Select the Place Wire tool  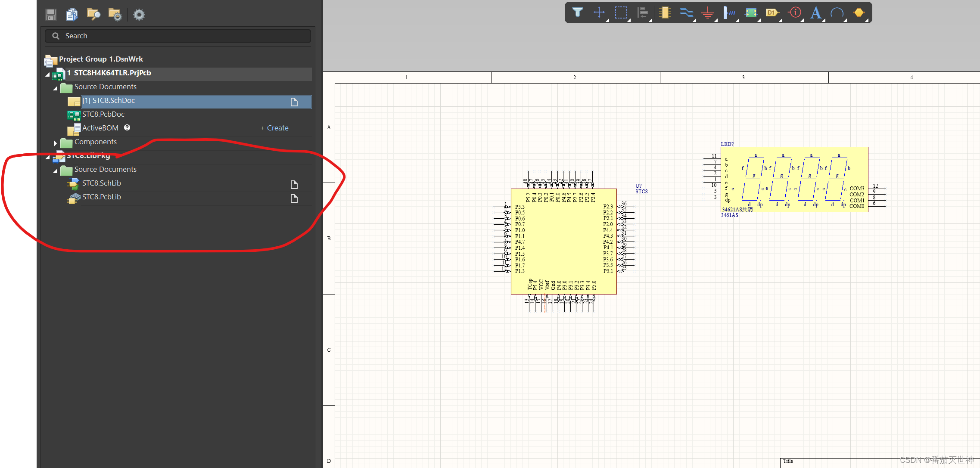(x=686, y=12)
